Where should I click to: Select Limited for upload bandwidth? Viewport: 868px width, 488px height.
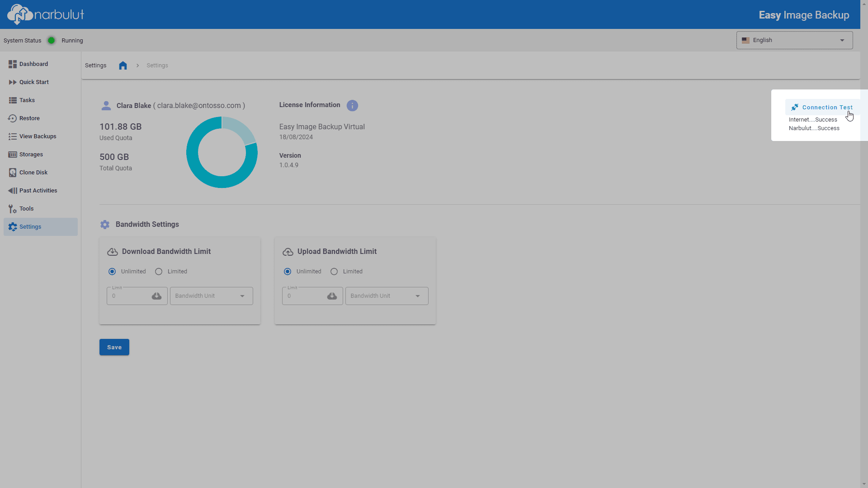pos(334,272)
